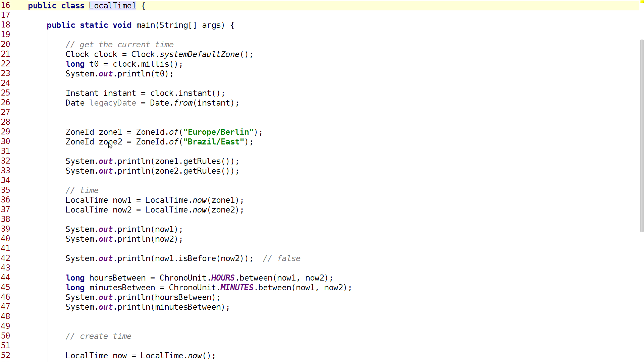Click the LocalTime1 class name
The width and height of the screenshot is (644, 362).
[112, 6]
